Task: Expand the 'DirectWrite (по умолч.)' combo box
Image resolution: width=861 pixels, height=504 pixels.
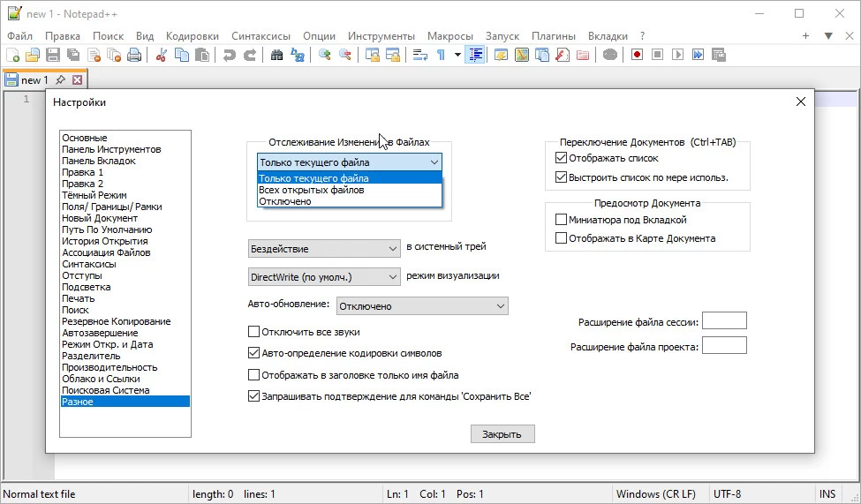Action: (x=324, y=277)
